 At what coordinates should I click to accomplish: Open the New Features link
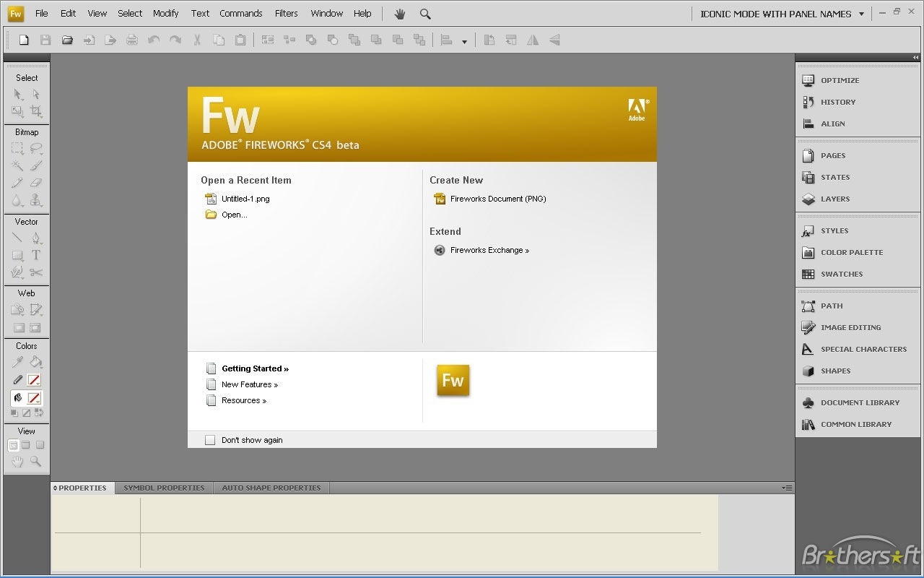pos(242,384)
